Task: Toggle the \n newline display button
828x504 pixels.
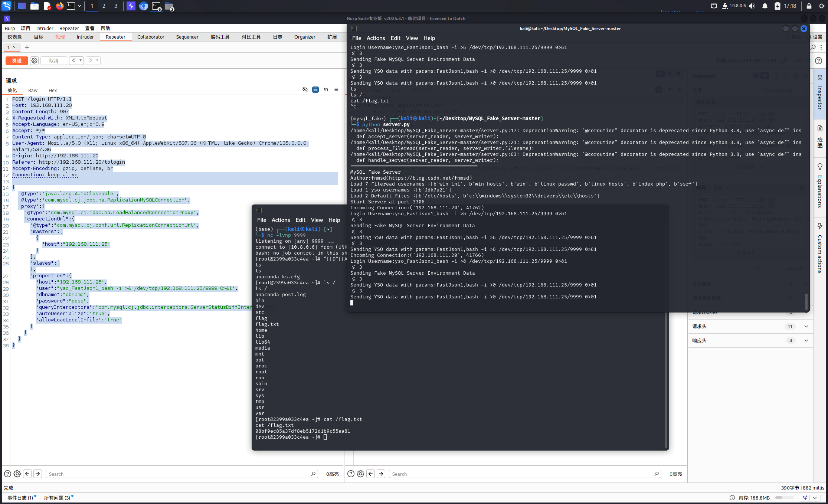Action: coord(326,89)
